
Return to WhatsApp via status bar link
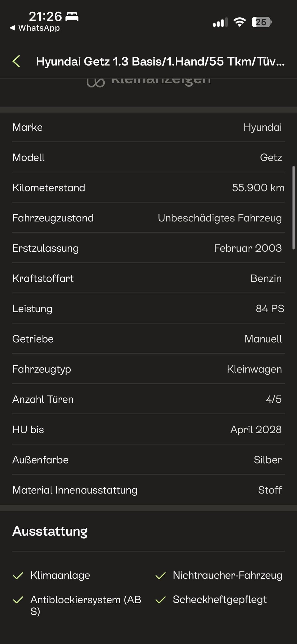35,28
